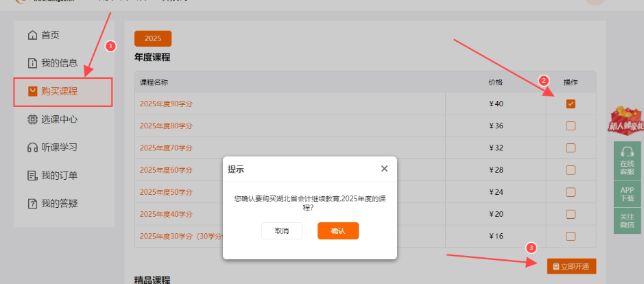
Task: Open the 2025年度90学分 course link
Action: tap(166, 104)
